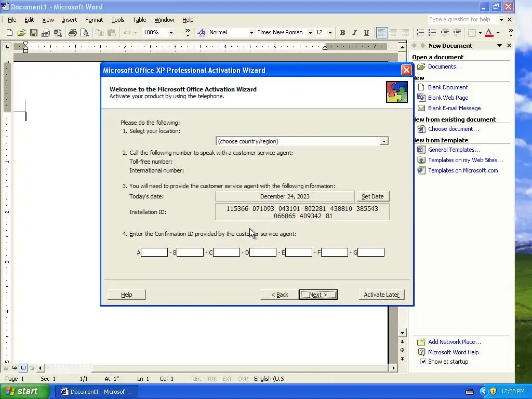This screenshot has width=532, height=399.
Task: Switch to Print Layout view icon
Action: click(x=23, y=367)
